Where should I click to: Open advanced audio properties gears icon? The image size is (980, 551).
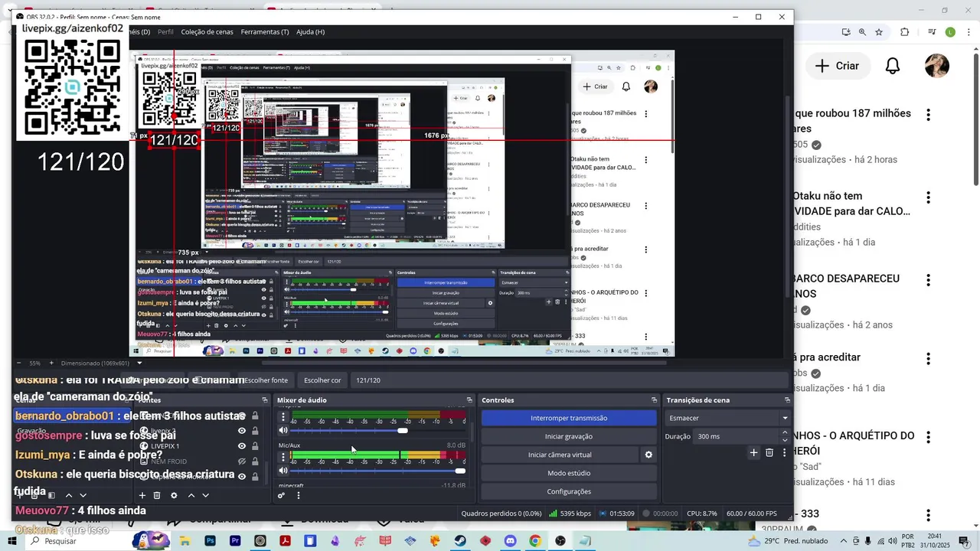(x=282, y=495)
